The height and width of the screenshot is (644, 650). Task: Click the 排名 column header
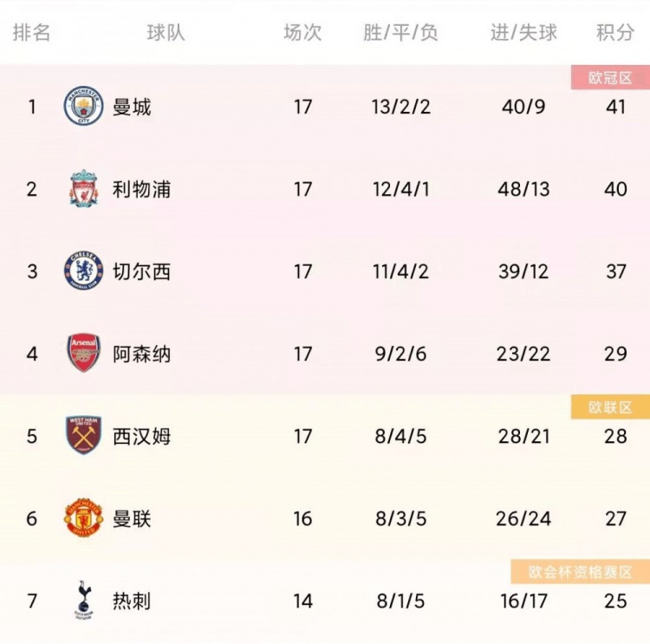[x=31, y=33]
